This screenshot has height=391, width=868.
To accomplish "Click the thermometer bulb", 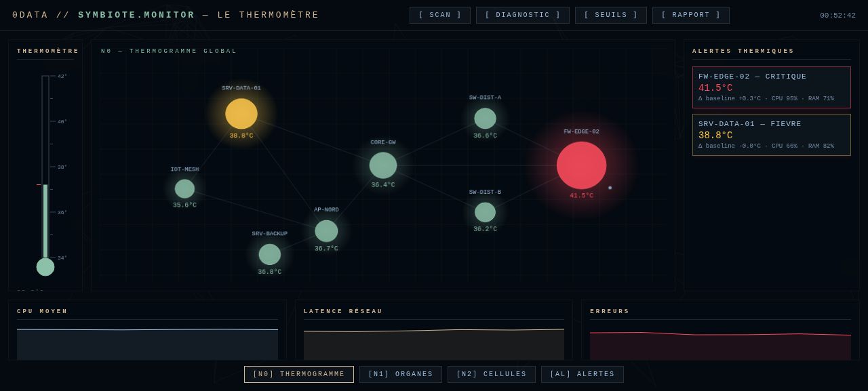I will coord(45,267).
